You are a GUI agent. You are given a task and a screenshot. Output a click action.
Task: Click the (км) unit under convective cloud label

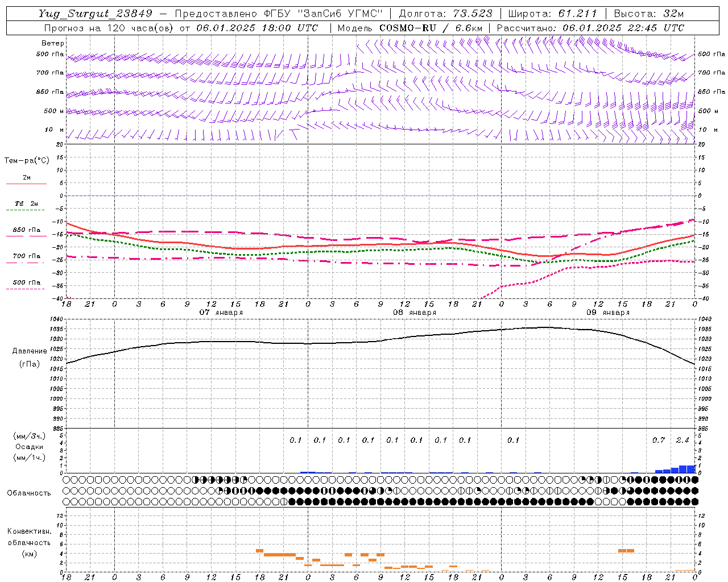click(x=29, y=554)
